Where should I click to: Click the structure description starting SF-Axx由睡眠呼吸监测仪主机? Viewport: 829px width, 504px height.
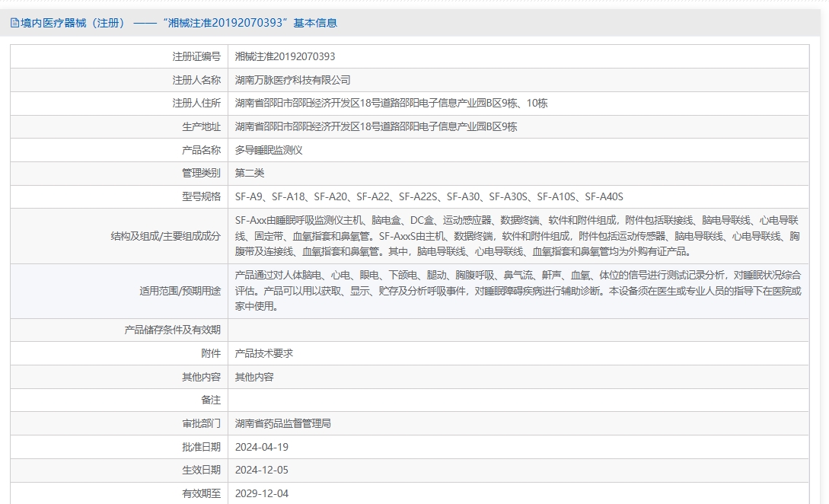(x=517, y=236)
